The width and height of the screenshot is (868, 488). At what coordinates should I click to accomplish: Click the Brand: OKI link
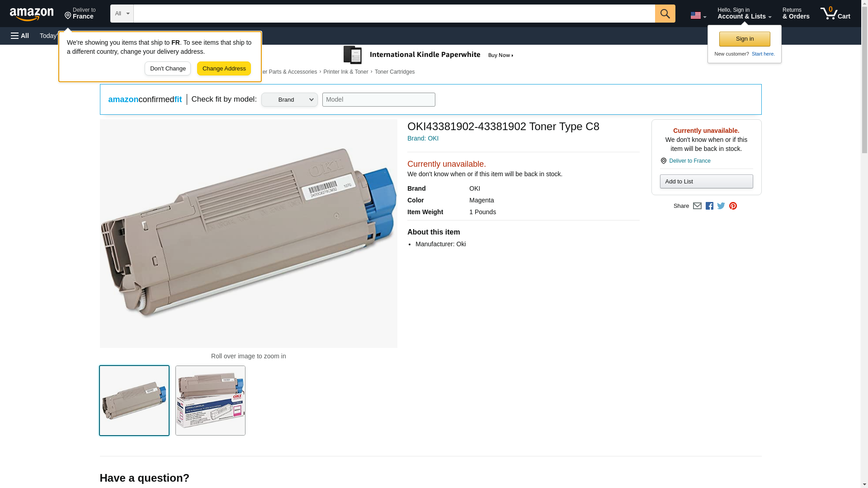click(x=423, y=138)
